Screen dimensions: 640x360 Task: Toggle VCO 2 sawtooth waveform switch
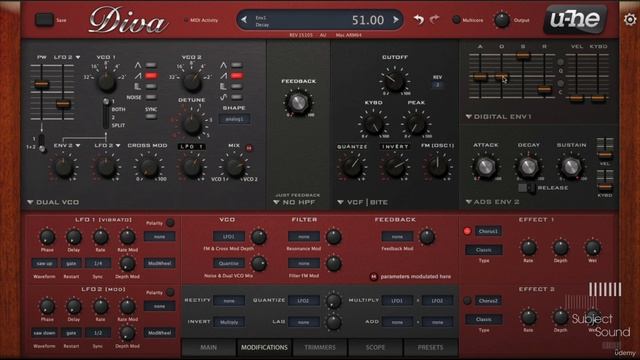coord(236,76)
